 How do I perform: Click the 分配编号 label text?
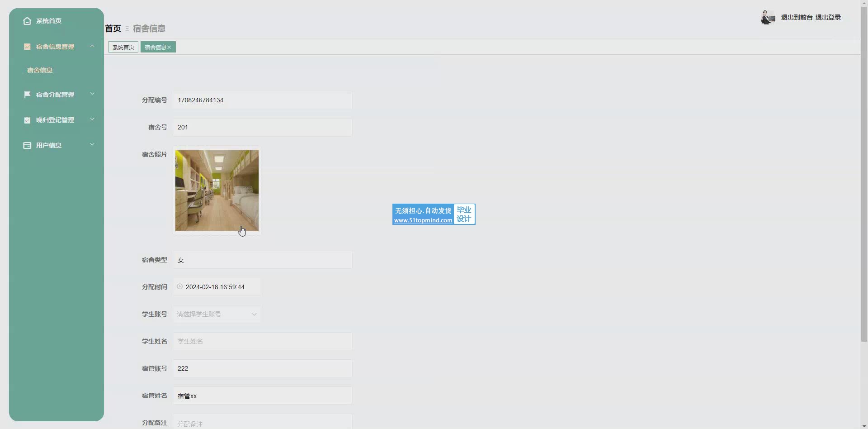[x=154, y=100]
